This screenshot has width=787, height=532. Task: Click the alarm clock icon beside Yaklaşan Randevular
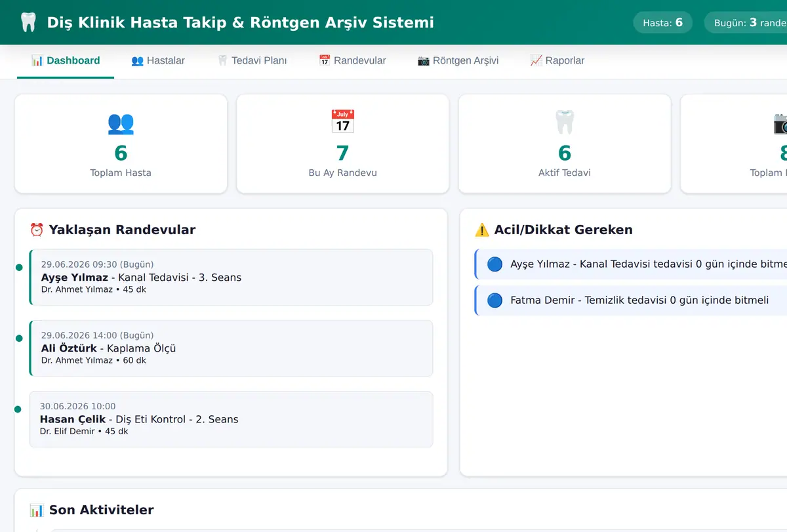click(37, 230)
